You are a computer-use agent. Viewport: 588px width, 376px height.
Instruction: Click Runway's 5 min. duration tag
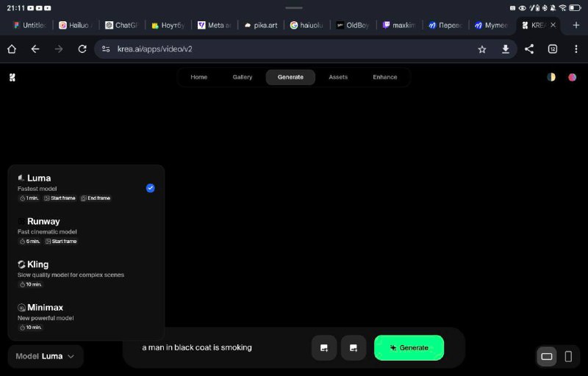click(x=29, y=242)
